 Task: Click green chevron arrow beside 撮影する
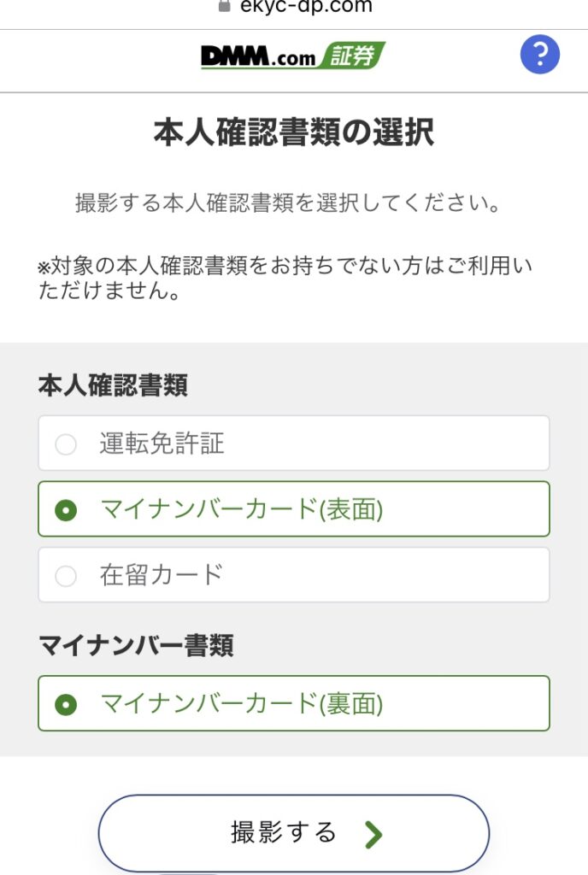pyautogui.click(x=373, y=834)
